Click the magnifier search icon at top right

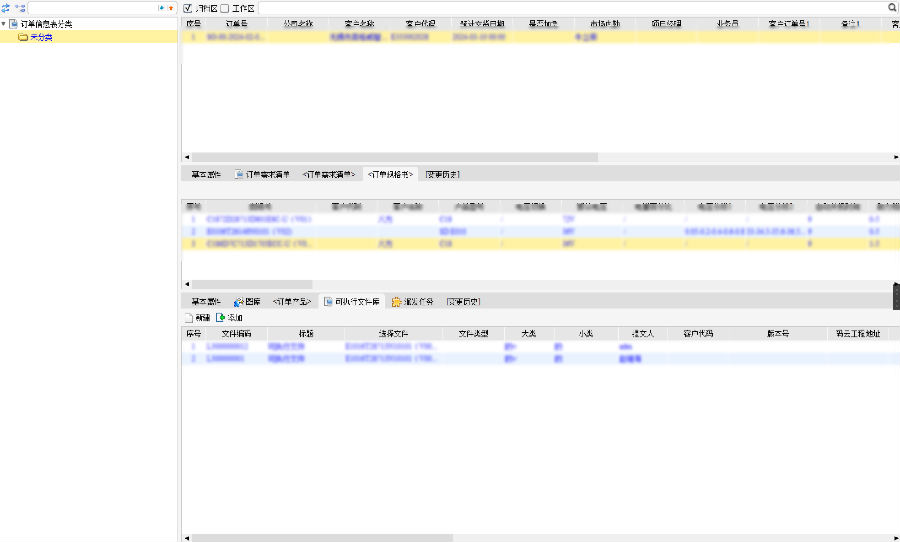(x=893, y=7)
